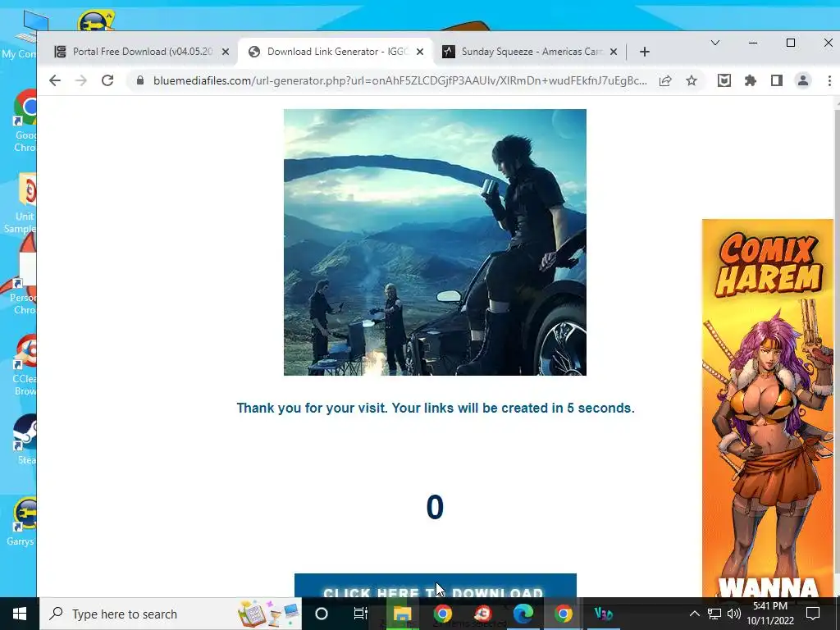The width and height of the screenshot is (840, 630).
Task: Select the Steam desktop shortcut
Action: [x=25, y=440]
